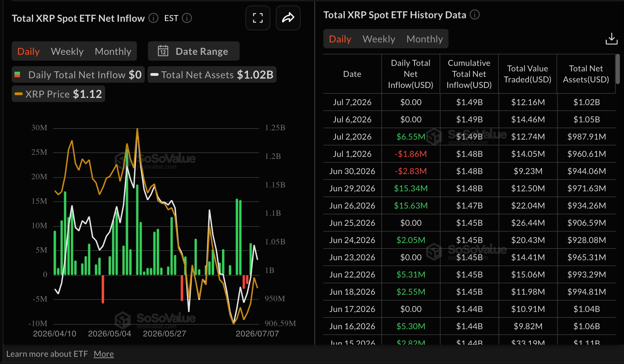Click $12.16M traded value on Jul 7,2026
Image resolution: width=624 pixels, height=364 pixels.
[528, 102]
